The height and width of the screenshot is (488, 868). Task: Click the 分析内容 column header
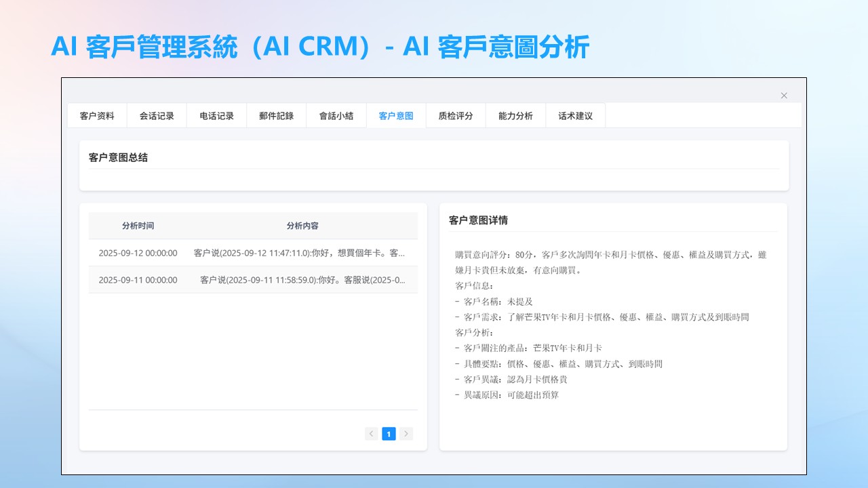(302, 226)
